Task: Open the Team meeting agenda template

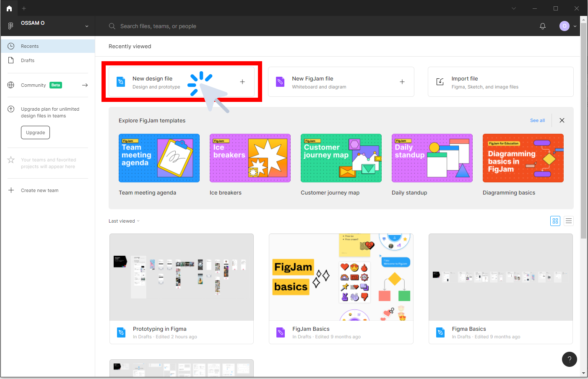Action: 159,158
